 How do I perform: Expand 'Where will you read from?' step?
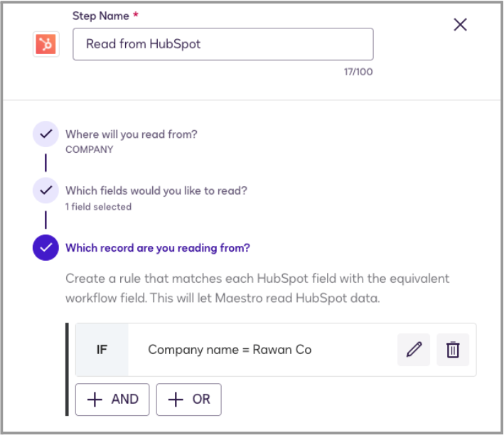click(132, 134)
